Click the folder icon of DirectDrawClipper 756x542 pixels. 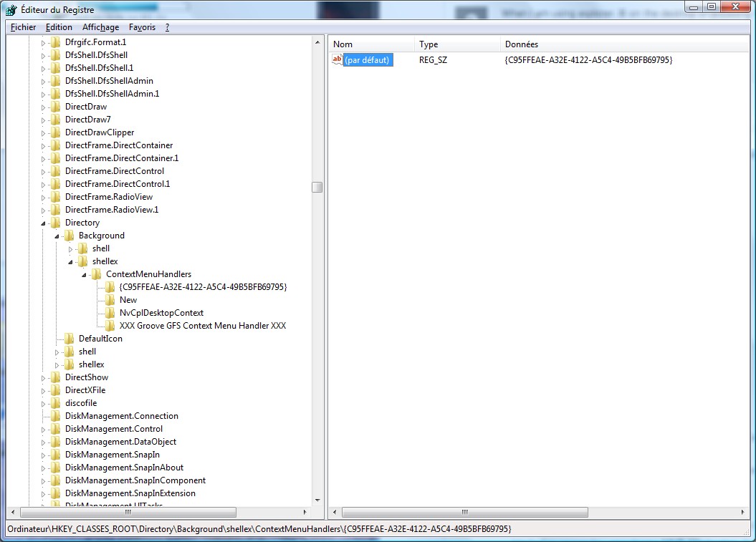click(56, 132)
